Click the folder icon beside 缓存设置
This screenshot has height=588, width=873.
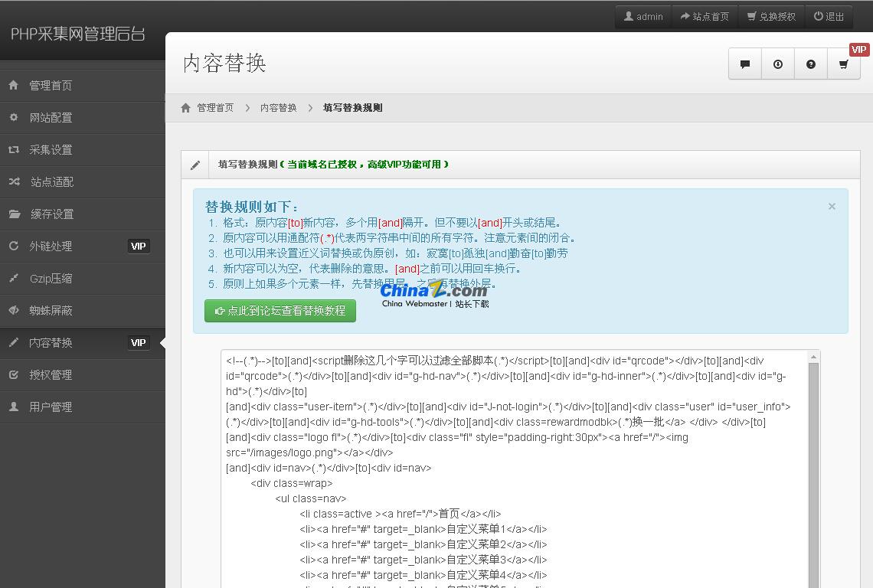(15, 214)
